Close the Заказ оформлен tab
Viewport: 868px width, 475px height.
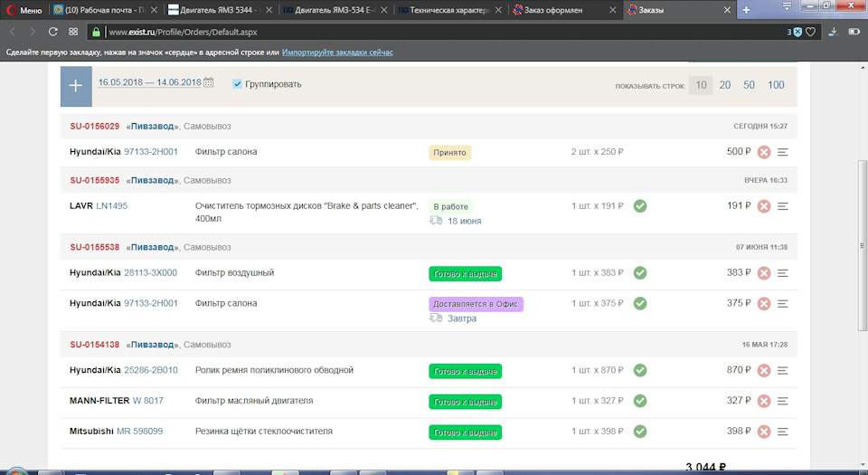point(612,10)
